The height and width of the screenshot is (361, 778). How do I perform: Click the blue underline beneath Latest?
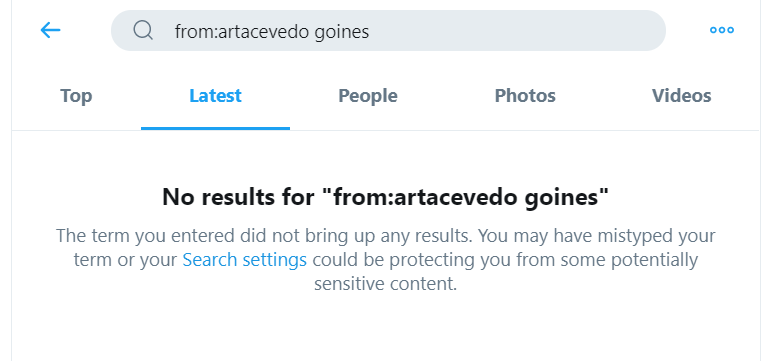click(215, 128)
